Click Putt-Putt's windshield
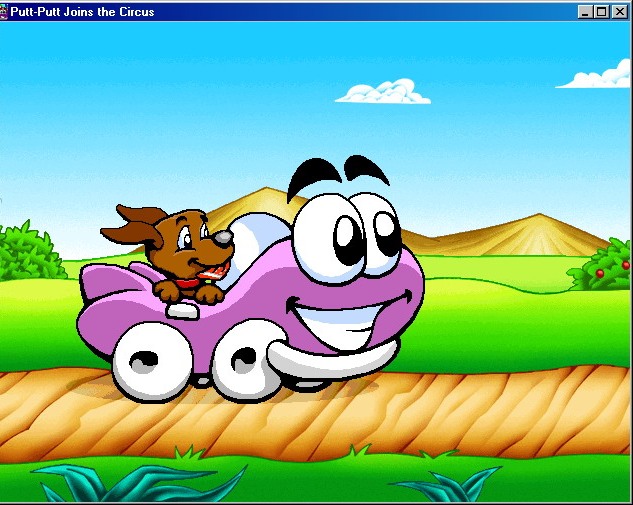633x505 pixels. click(x=262, y=232)
